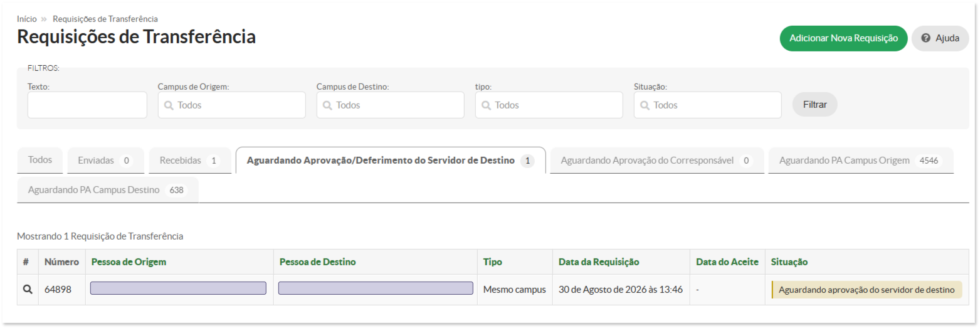
Task: Open Aguardando PA Campus Destino tab
Action: tap(108, 190)
